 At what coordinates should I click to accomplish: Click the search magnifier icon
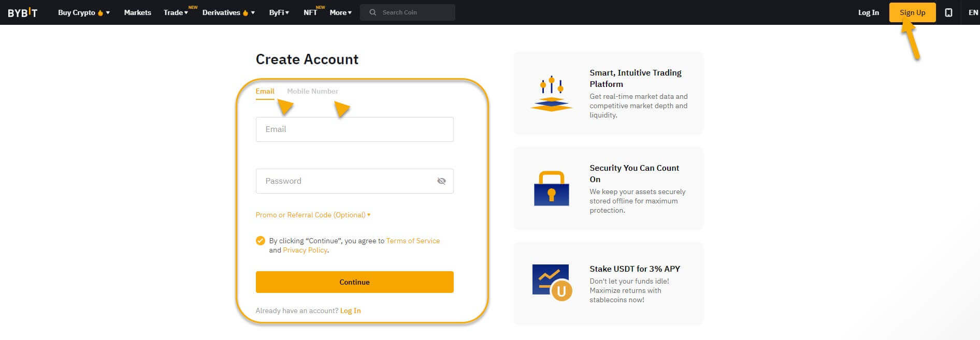tap(372, 12)
